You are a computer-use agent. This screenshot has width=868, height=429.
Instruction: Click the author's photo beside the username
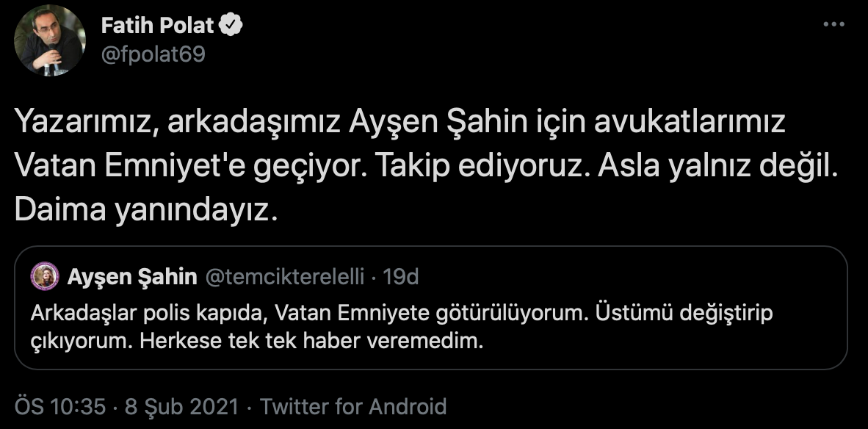tap(48, 41)
